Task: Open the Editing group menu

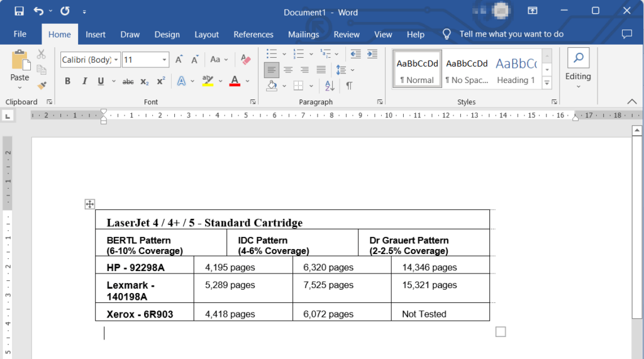Action: coord(578,68)
